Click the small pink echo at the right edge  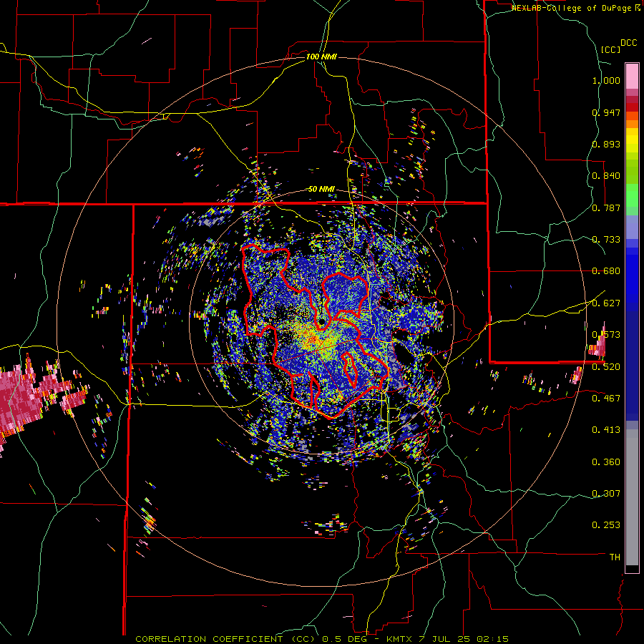[x=597, y=344]
